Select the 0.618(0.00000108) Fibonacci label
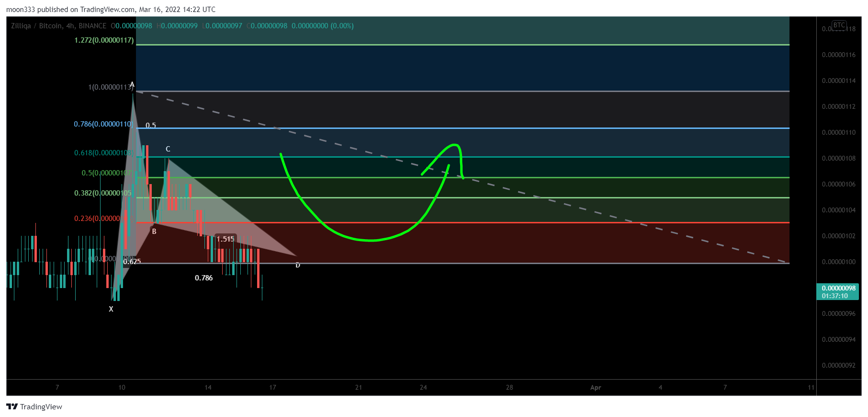 coord(103,153)
